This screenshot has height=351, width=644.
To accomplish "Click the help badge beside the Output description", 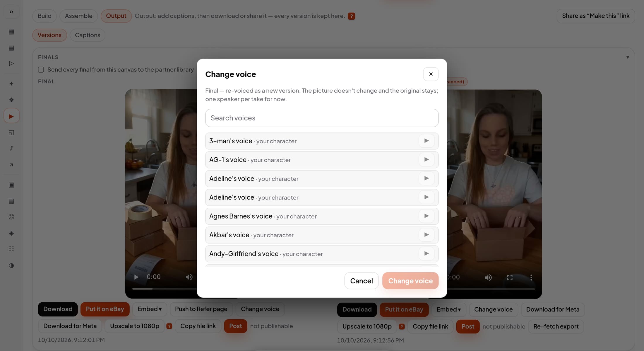I will coord(351,16).
